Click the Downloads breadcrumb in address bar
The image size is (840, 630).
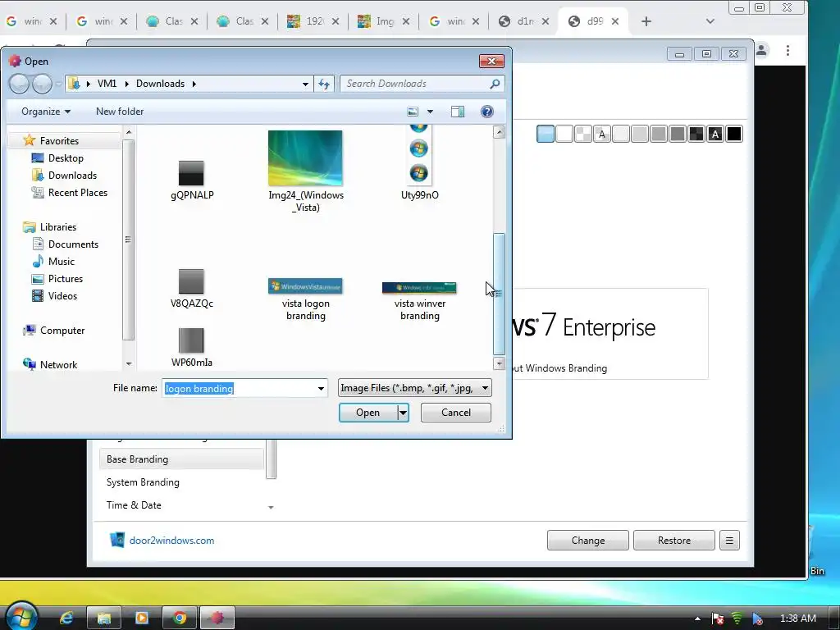(x=160, y=84)
